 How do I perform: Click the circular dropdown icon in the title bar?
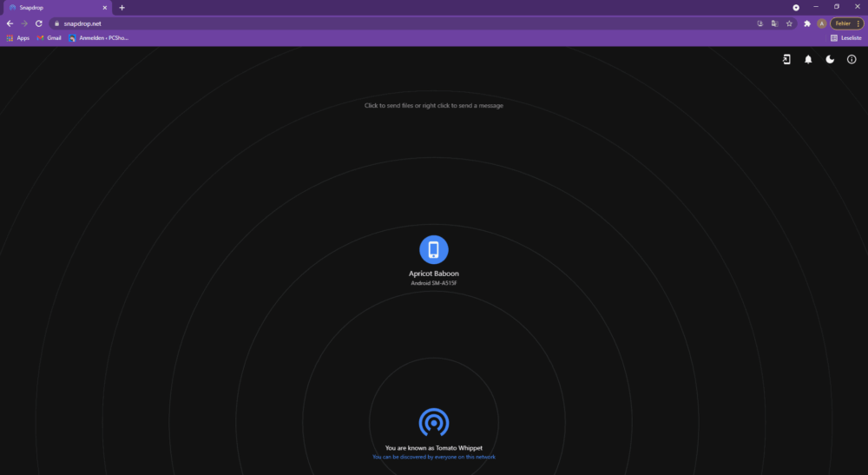tap(795, 7)
